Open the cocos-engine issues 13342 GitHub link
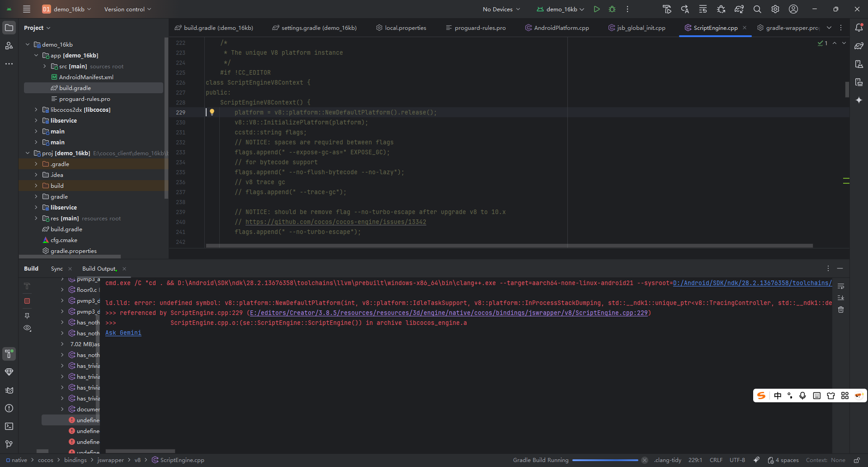868x467 pixels. (x=335, y=222)
